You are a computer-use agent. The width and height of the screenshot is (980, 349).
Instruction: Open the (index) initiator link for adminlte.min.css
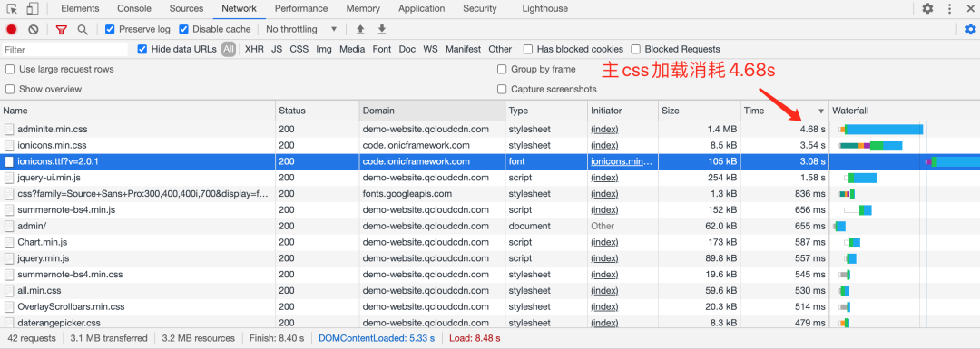(604, 130)
